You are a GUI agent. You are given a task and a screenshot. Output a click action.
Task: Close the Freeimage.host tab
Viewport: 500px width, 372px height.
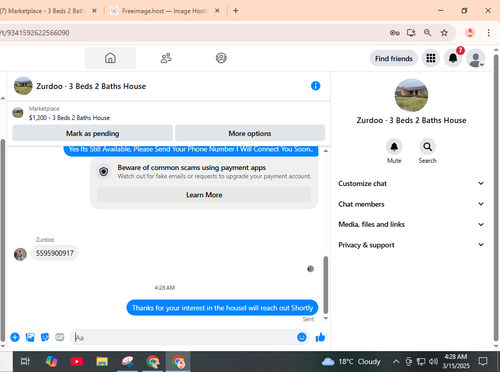point(217,11)
